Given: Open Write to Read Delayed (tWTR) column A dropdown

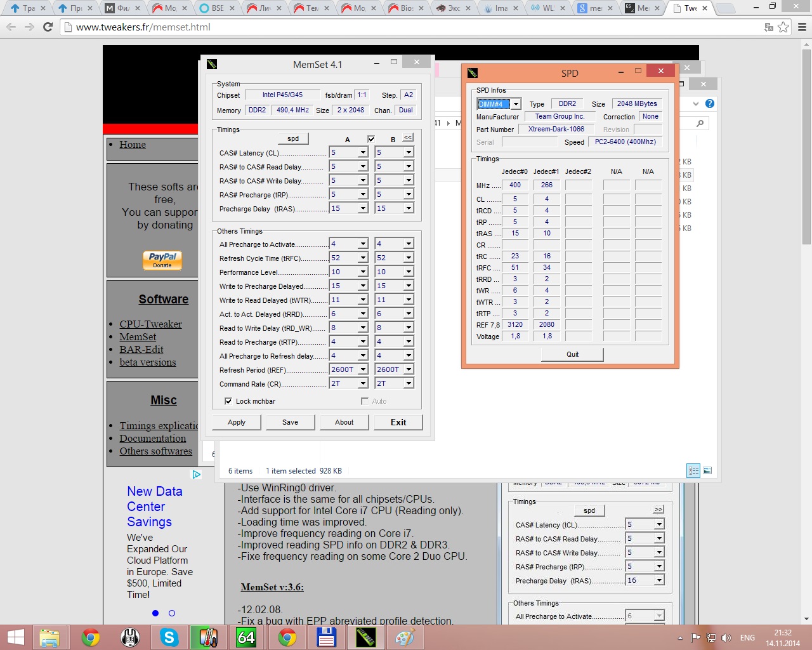Looking at the screenshot, I should click(x=363, y=300).
